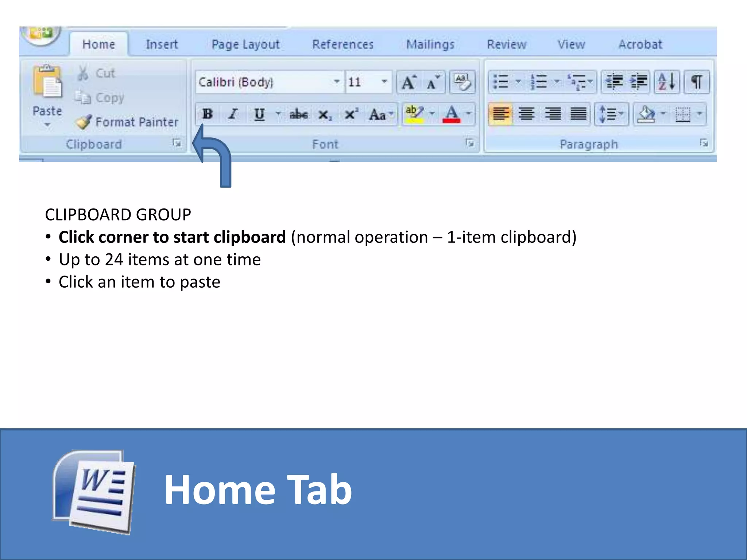Clear formatting with the eraser icon
Screen dimensions: 747x560
pyautogui.click(x=462, y=82)
